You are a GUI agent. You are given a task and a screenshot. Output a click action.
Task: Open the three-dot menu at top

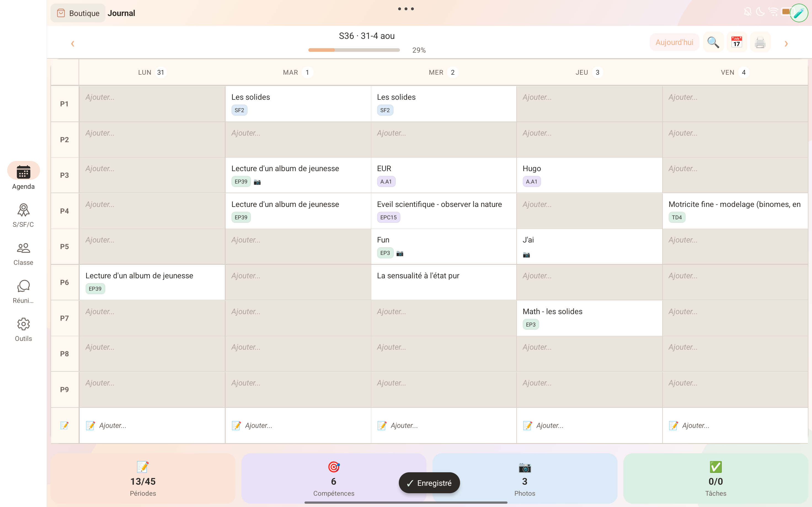tap(406, 9)
